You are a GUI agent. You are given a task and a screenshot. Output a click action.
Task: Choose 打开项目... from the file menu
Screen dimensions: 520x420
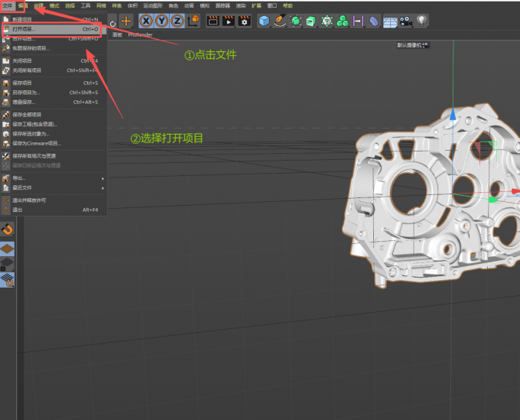[x=54, y=29]
